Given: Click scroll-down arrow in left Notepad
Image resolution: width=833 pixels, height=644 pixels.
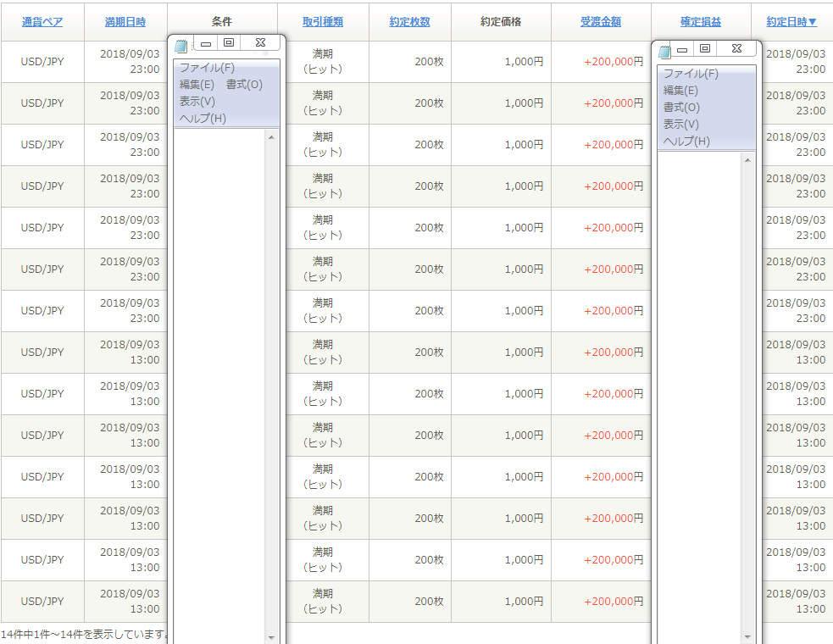Looking at the screenshot, I should (271, 637).
